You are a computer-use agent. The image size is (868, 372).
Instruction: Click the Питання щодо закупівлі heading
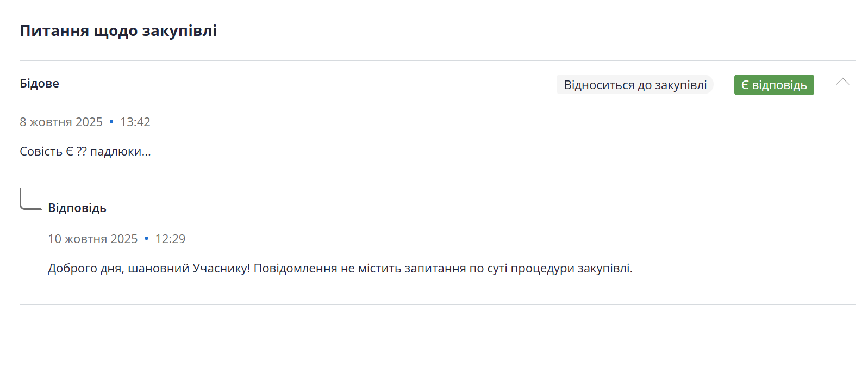point(118,30)
